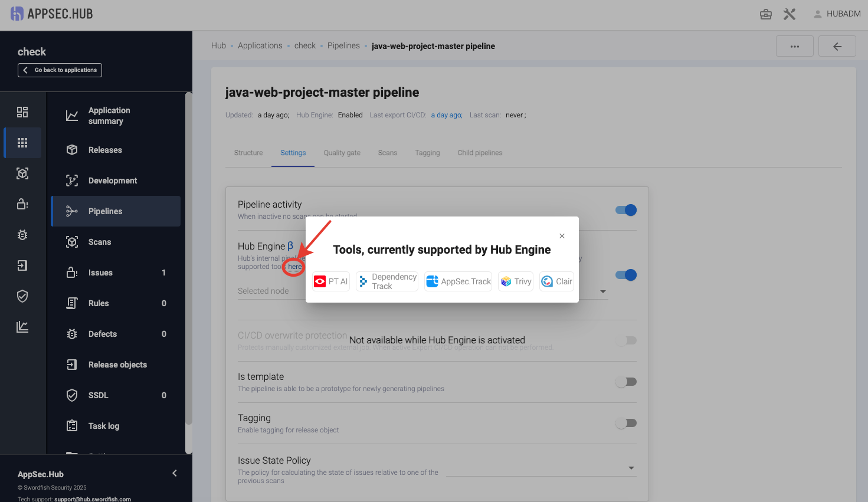The width and height of the screenshot is (868, 502).
Task: Click the a day ago export link
Action: pos(447,115)
